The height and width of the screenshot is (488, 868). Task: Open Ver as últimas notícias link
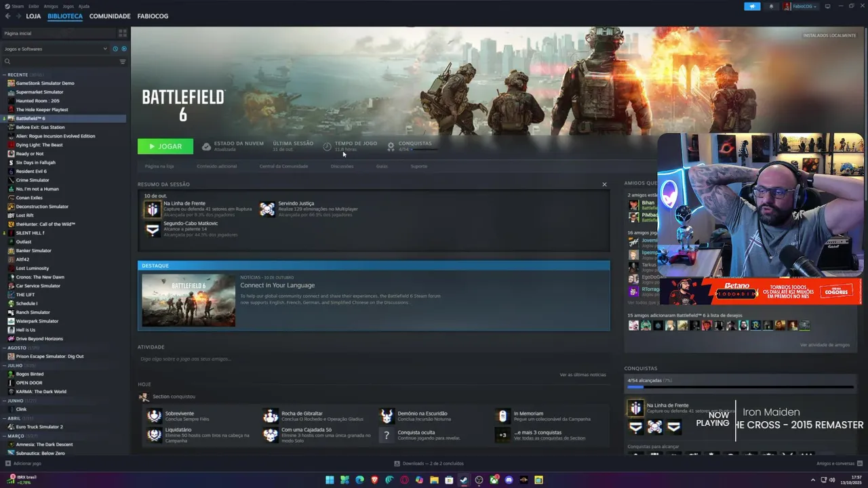coord(583,375)
